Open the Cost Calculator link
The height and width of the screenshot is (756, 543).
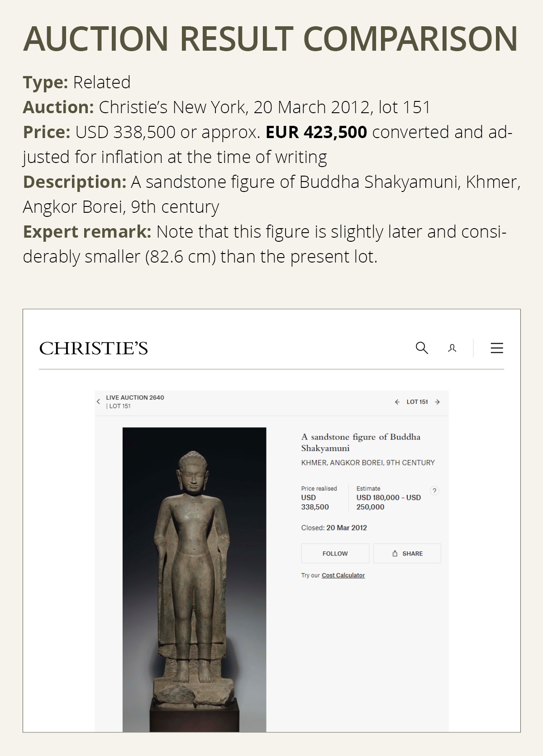click(x=343, y=575)
